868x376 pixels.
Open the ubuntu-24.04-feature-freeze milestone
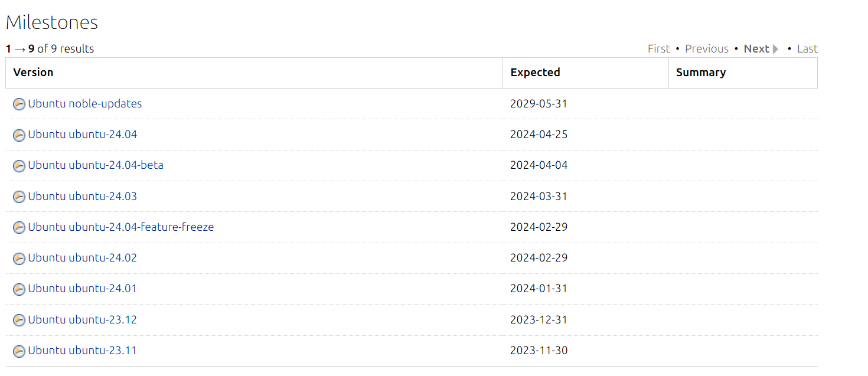[120, 227]
